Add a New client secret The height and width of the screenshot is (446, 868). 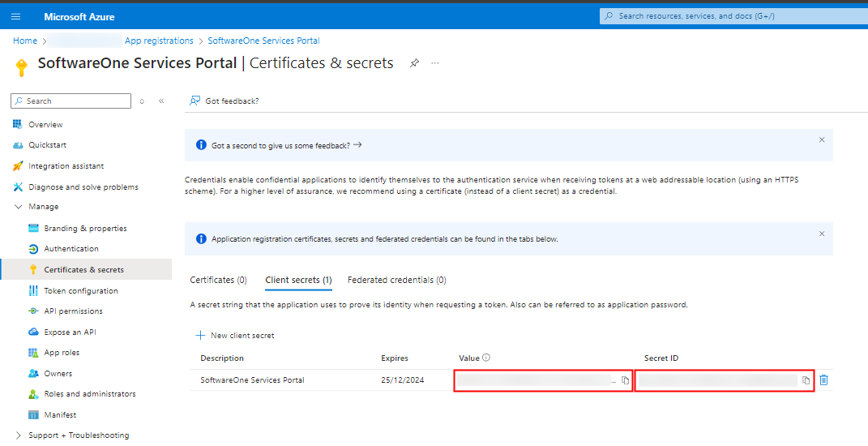(x=235, y=335)
